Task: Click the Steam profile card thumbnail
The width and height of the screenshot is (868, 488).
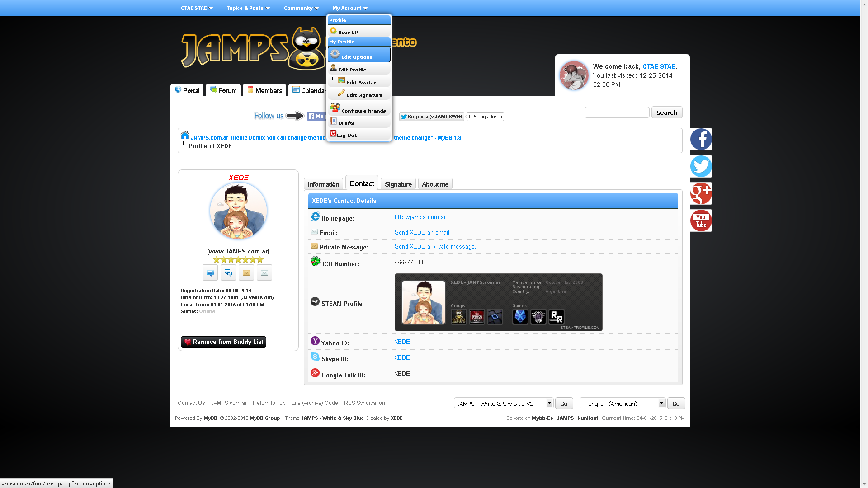Action: (x=423, y=302)
